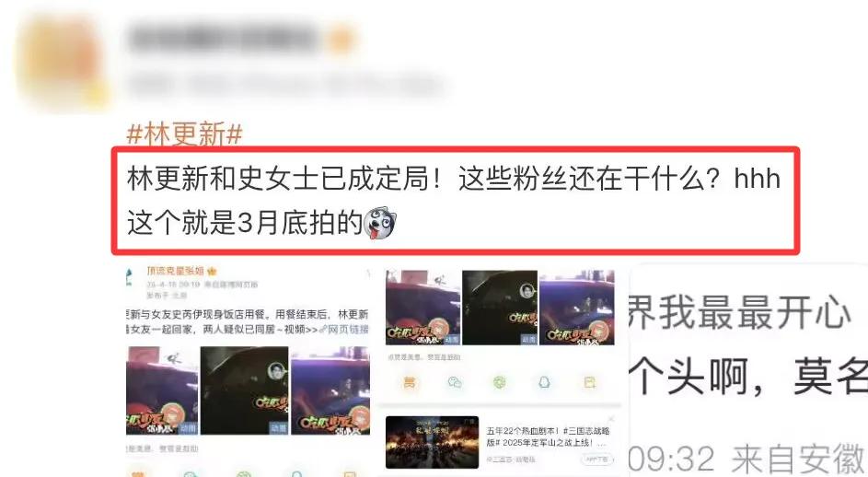
Task: Open the #林更新# hashtag topic
Action: tap(185, 134)
